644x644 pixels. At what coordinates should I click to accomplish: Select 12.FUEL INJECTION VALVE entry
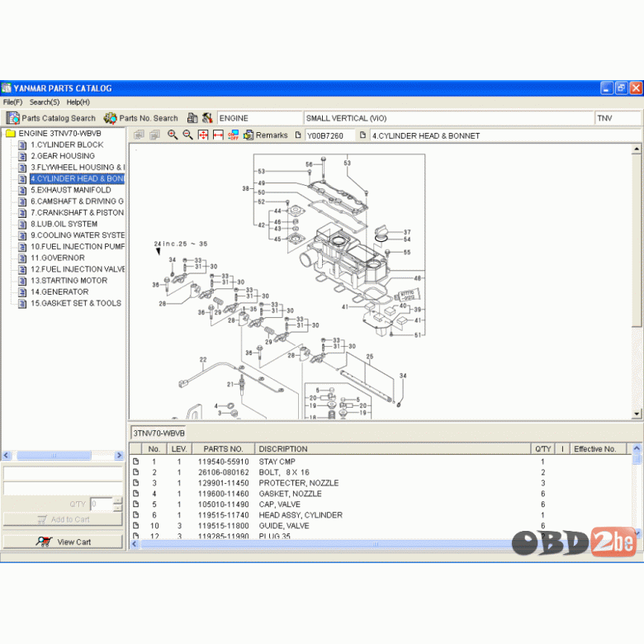pyautogui.click(x=78, y=269)
